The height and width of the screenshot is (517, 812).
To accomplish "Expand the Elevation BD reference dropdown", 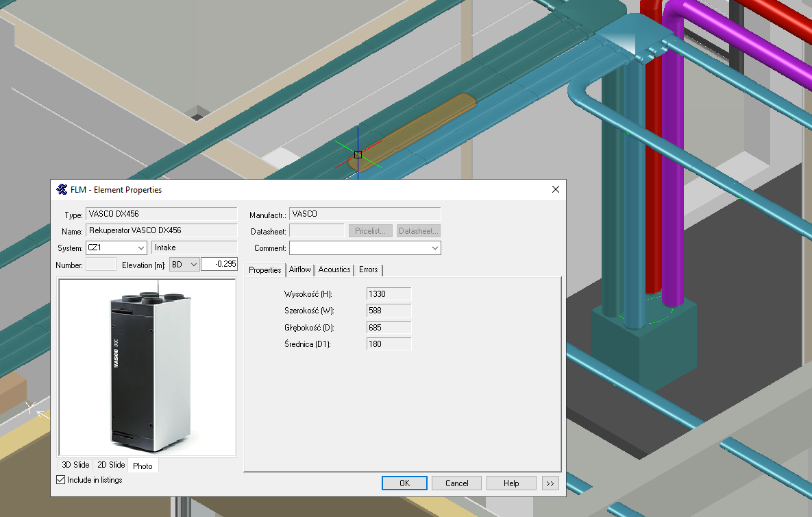I will (193, 265).
